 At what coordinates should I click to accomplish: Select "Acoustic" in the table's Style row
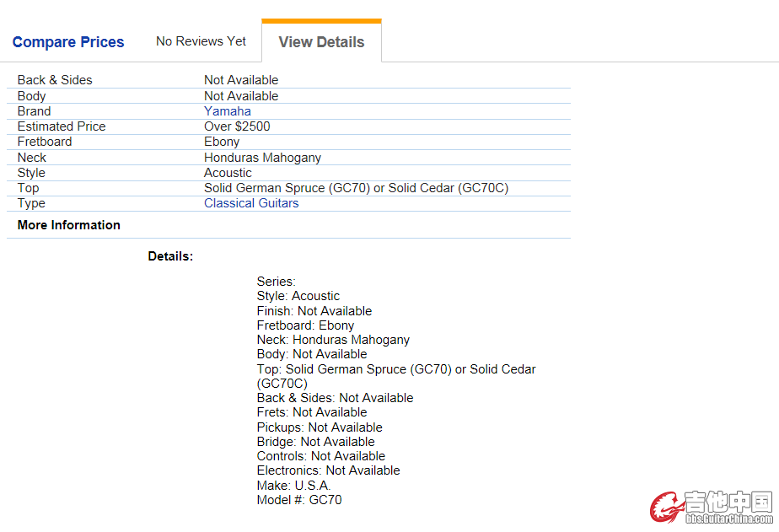(228, 173)
